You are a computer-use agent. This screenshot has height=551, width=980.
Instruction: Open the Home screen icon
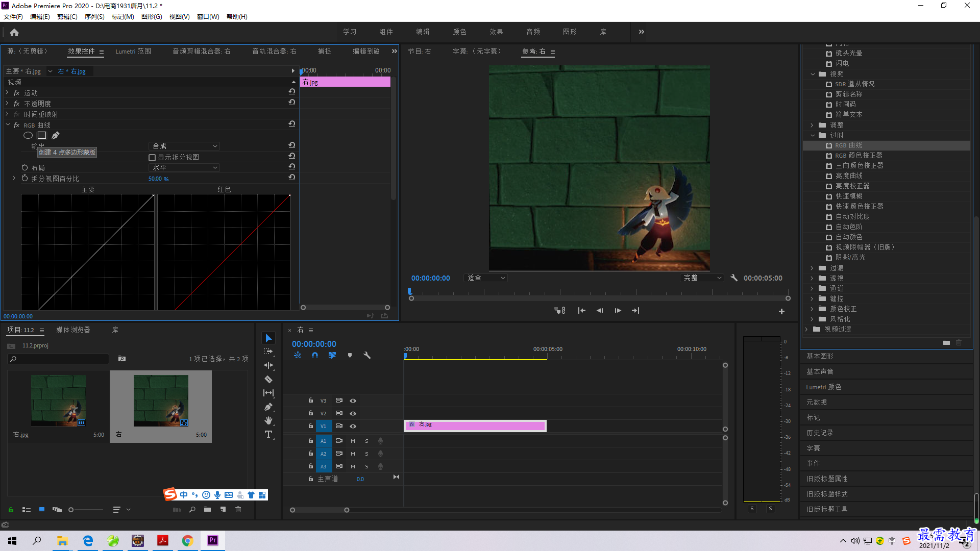coord(14,32)
